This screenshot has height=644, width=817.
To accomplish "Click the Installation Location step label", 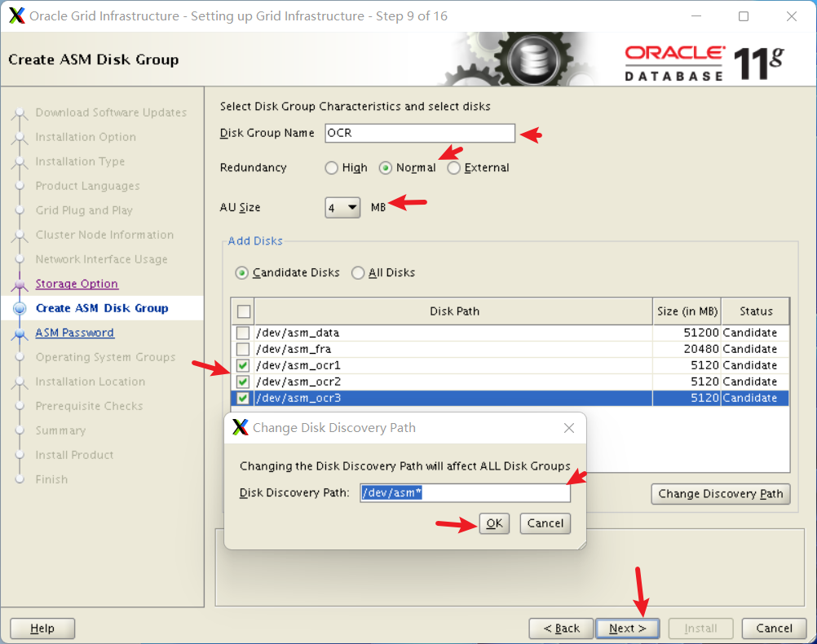I will pyautogui.click(x=91, y=382).
